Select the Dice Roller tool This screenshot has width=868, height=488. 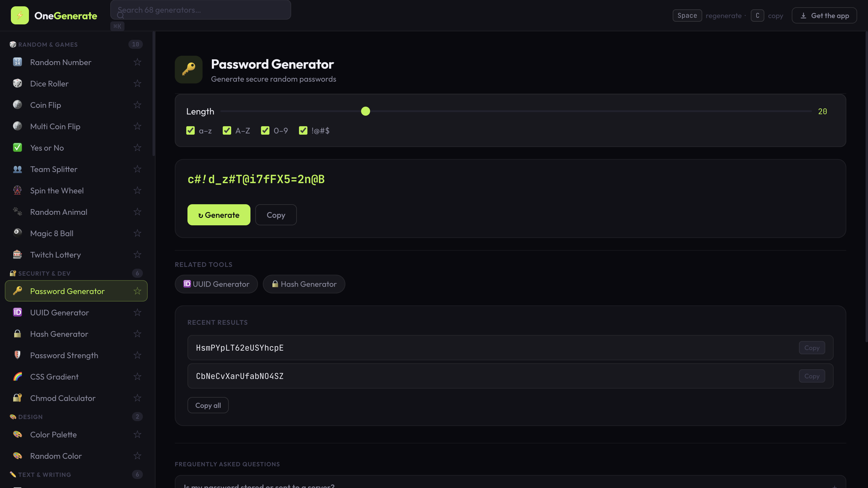point(49,83)
